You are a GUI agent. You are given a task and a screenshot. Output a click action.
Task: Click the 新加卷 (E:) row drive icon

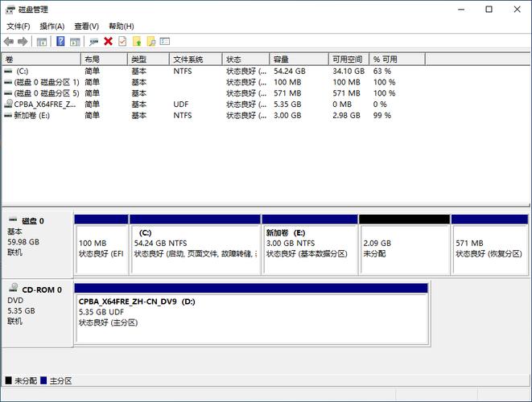[8, 116]
